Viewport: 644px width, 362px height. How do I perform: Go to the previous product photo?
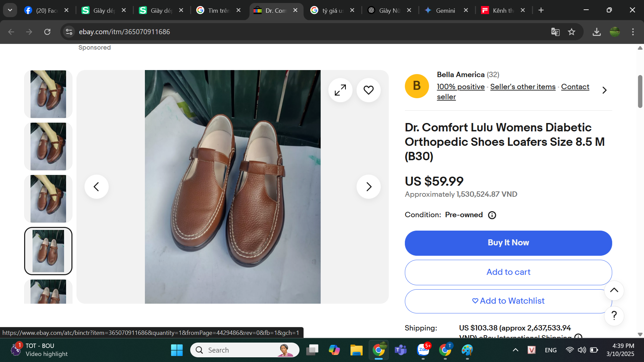point(96,187)
